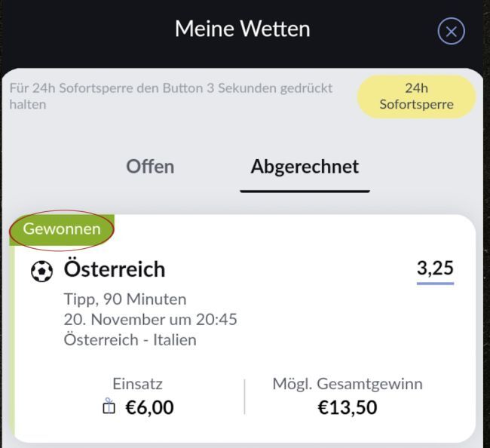Click the gift icon beside the stake
The image size is (490, 448).
109,408
